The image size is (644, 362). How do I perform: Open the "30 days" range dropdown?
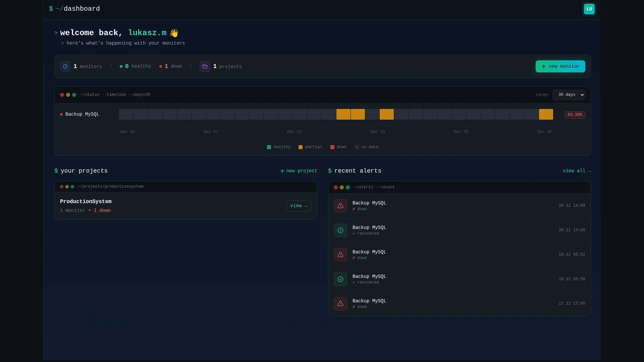click(569, 95)
